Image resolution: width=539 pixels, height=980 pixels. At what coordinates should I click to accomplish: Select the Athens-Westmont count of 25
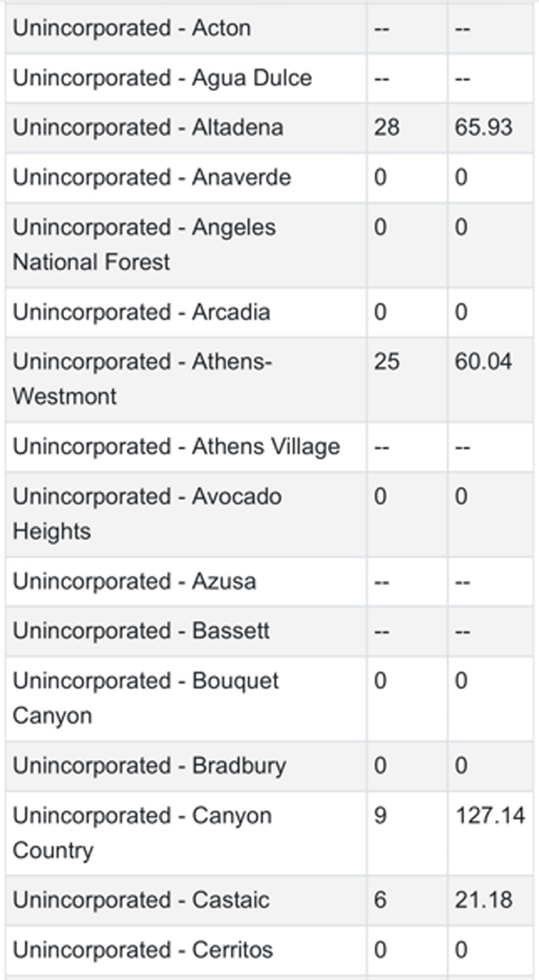coord(386,361)
